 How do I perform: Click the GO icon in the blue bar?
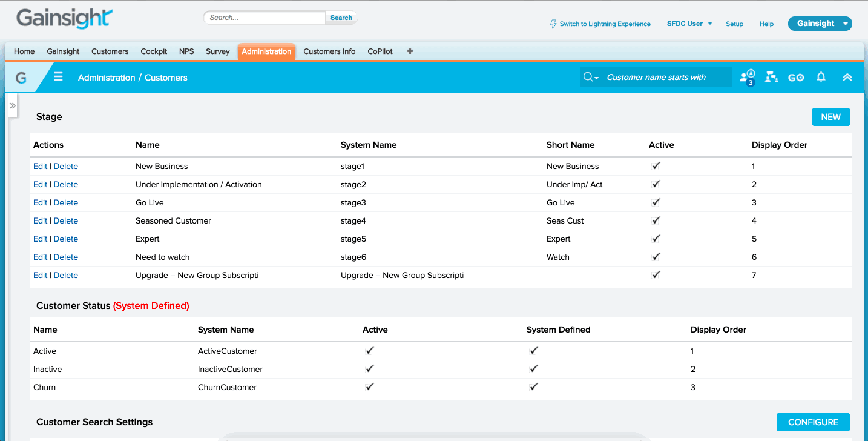pyautogui.click(x=796, y=78)
